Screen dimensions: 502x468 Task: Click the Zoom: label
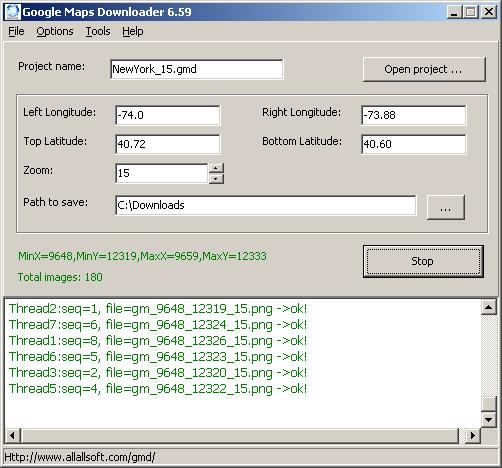tap(38, 170)
